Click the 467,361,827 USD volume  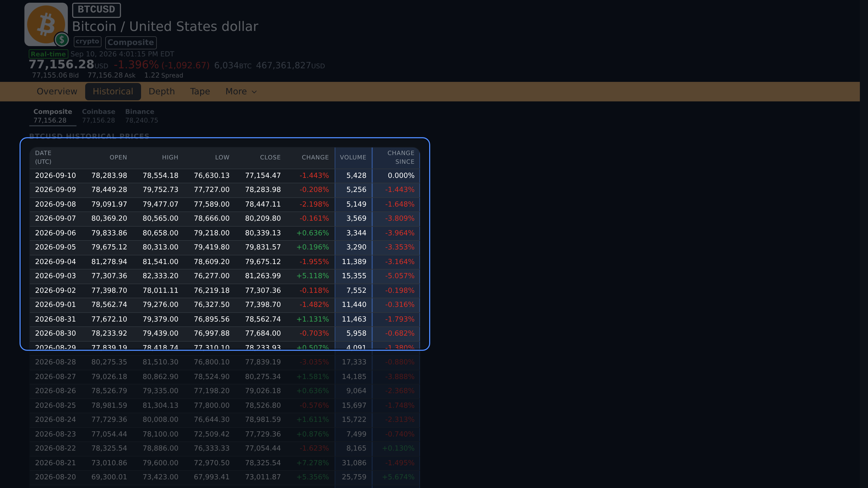[x=291, y=65]
